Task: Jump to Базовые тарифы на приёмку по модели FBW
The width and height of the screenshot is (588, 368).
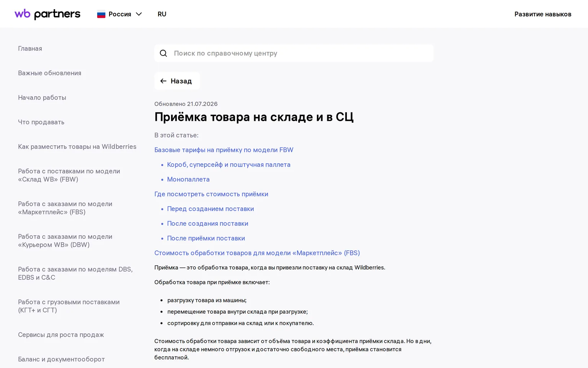Action: click(x=224, y=150)
